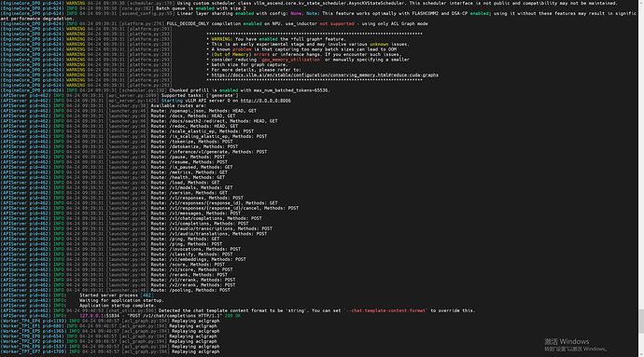This screenshot has height=357, width=644.
Task: Click the '/invocations' route entry
Action: click(x=195, y=249)
